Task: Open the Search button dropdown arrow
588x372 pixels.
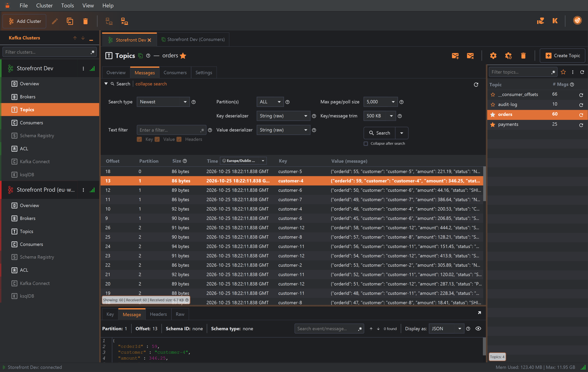Action: (x=402, y=133)
